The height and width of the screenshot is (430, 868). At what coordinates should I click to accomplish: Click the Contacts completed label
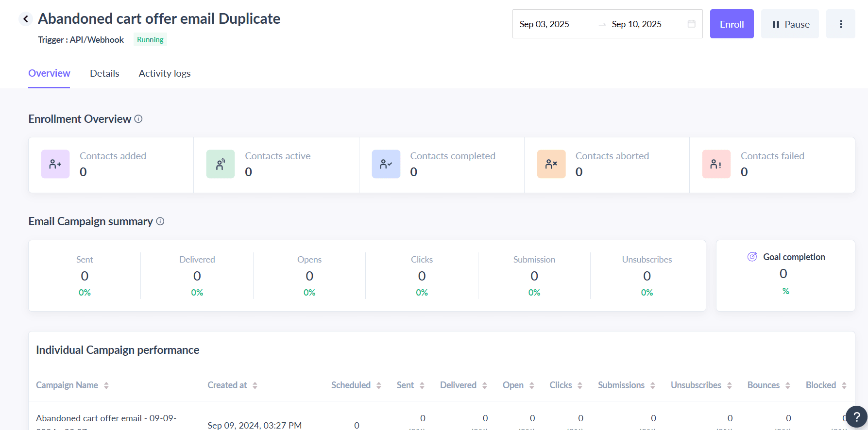tap(453, 156)
